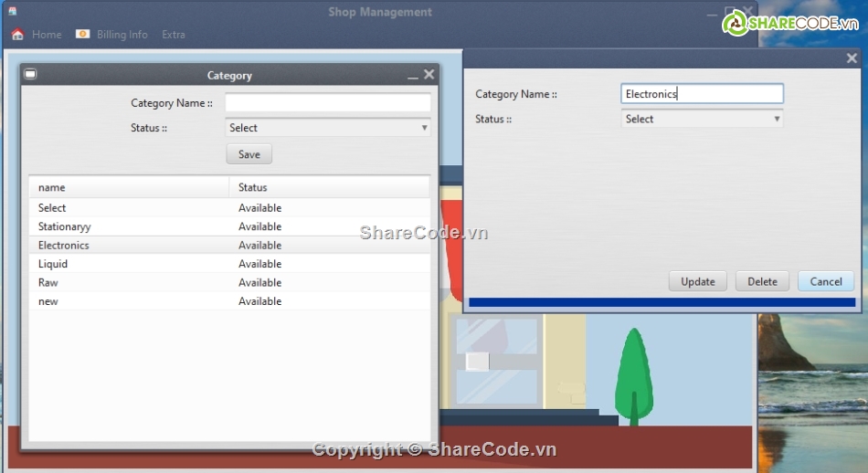The image size is (868, 473).
Task: Open Status dropdown in the edit dialog
Action: click(702, 119)
